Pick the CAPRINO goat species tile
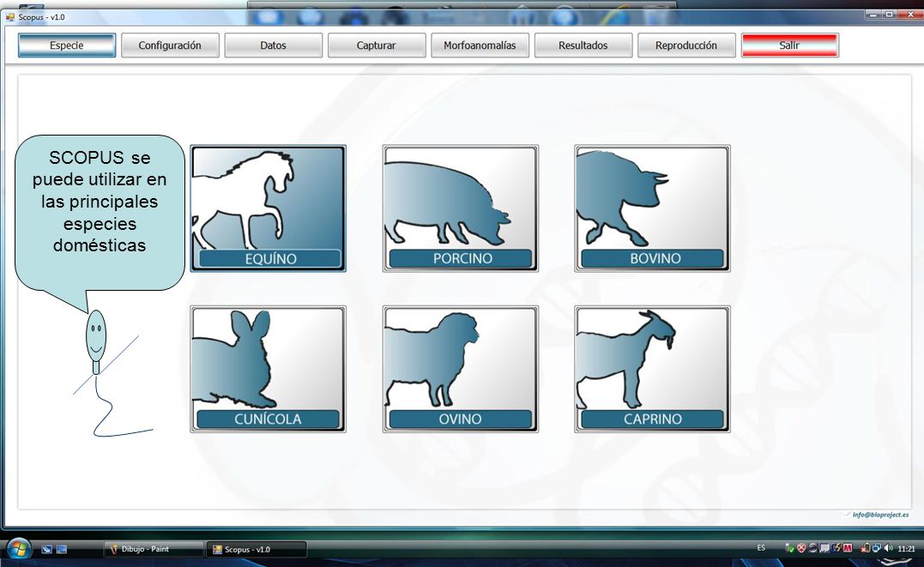 click(x=652, y=369)
